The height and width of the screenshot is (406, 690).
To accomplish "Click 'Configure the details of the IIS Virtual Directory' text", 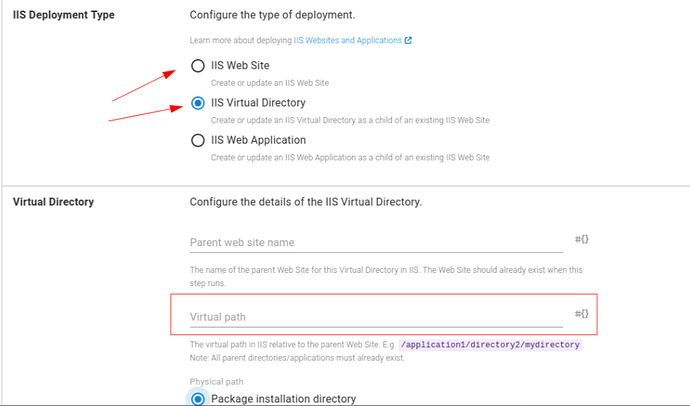I will click(x=305, y=202).
